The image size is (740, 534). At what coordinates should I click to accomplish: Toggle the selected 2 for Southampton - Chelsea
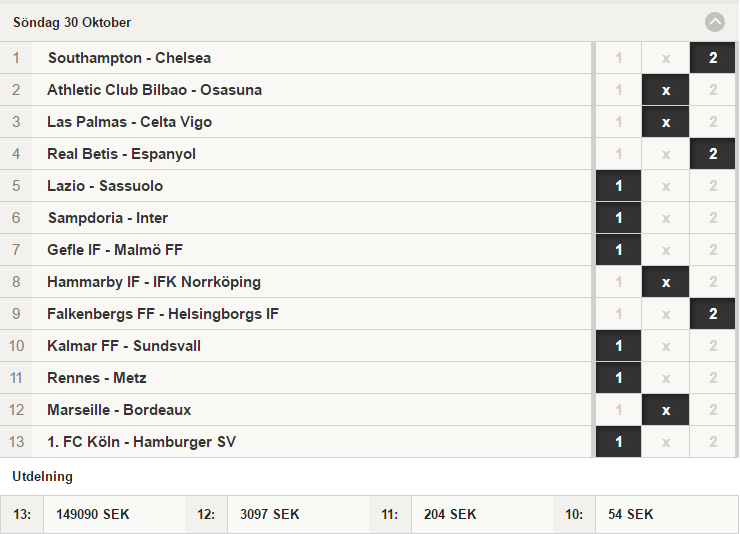pyautogui.click(x=713, y=58)
